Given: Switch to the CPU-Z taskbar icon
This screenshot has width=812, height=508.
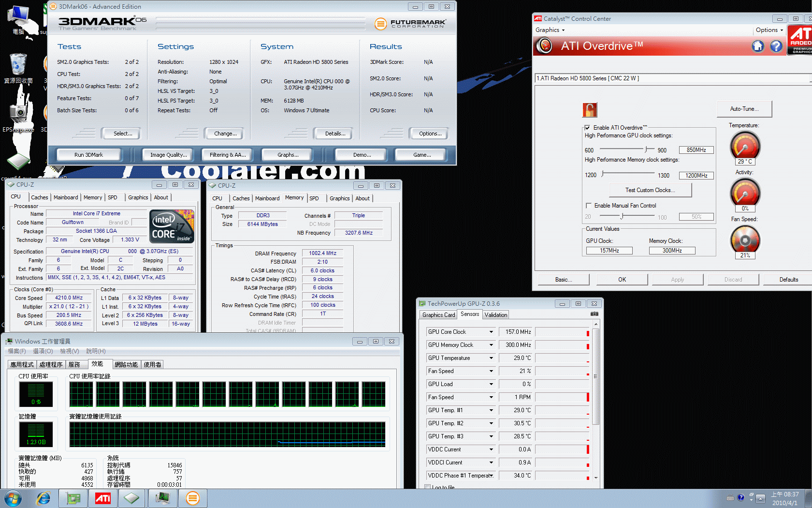Looking at the screenshot, I should click(x=132, y=498).
